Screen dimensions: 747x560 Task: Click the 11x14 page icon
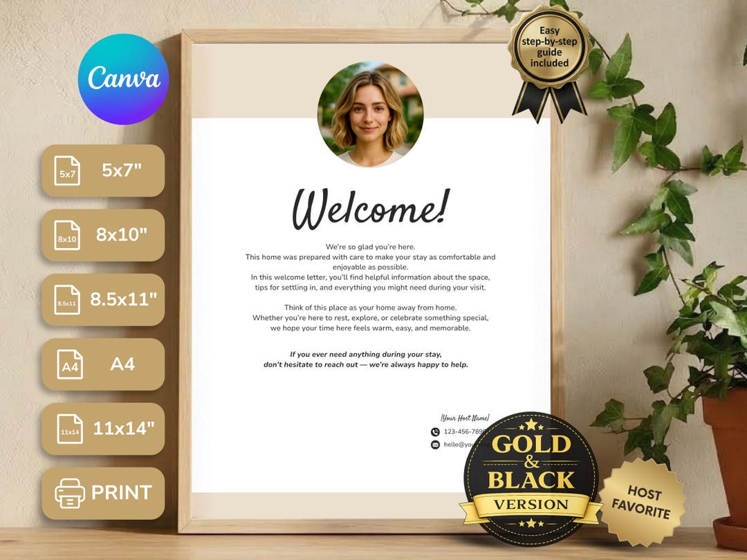click(x=70, y=429)
